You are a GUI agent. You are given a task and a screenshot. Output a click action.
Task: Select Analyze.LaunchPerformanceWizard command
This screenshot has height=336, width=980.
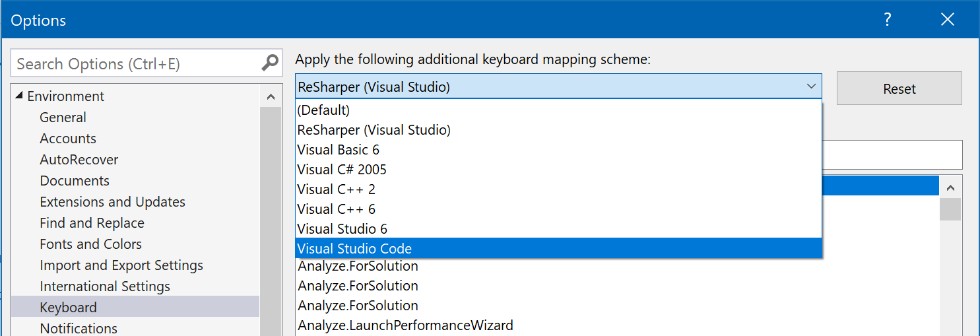(x=405, y=325)
